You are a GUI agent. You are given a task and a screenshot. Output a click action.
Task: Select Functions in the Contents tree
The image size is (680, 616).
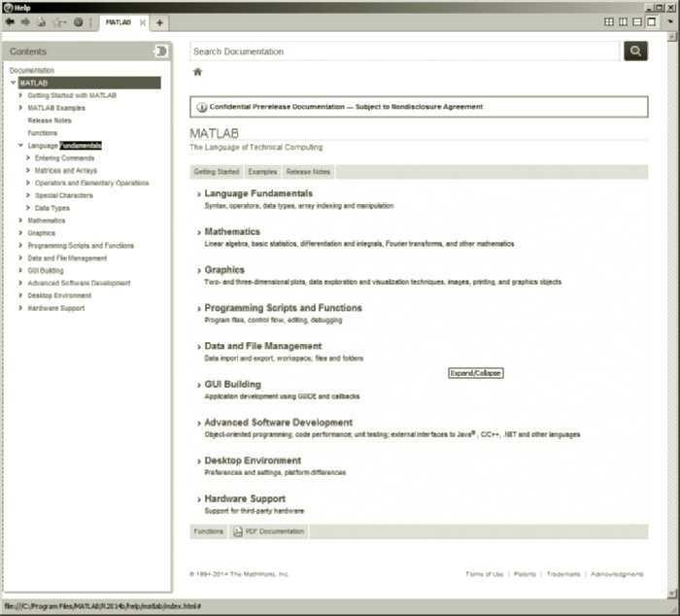coord(43,133)
